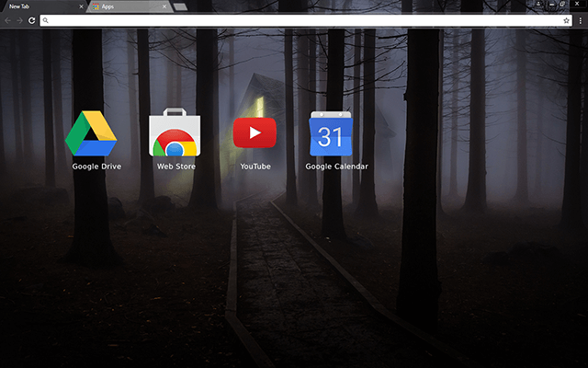The width and height of the screenshot is (588, 368).
Task: Click the Google Drive label text
Action: (96, 167)
